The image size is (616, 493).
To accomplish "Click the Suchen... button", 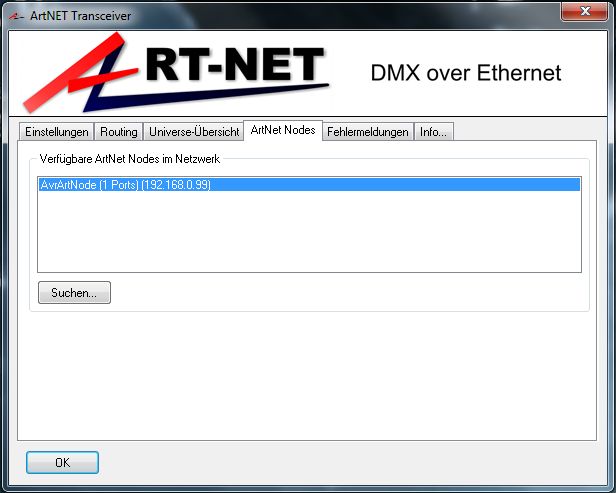I will [x=74, y=293].
